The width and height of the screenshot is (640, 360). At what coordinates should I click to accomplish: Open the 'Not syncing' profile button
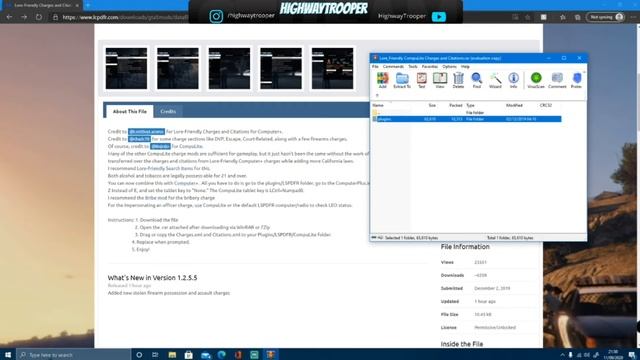pos(606,17)
